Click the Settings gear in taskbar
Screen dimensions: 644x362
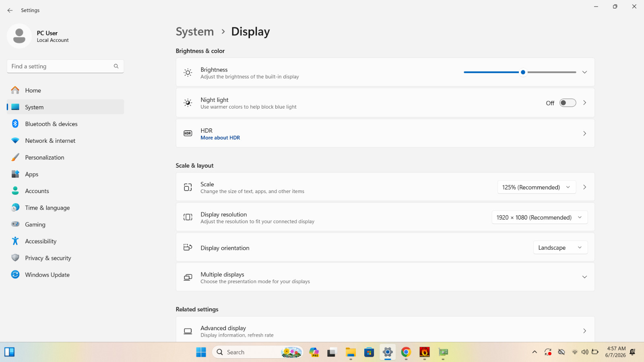[388, 352]
